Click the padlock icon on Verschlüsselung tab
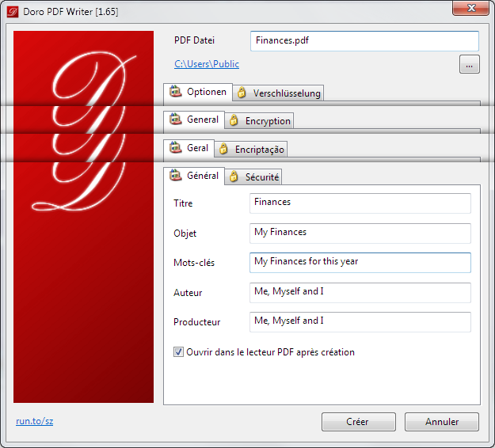The width and height of the screenshot is (495, 448). click(x=242, y=93)
